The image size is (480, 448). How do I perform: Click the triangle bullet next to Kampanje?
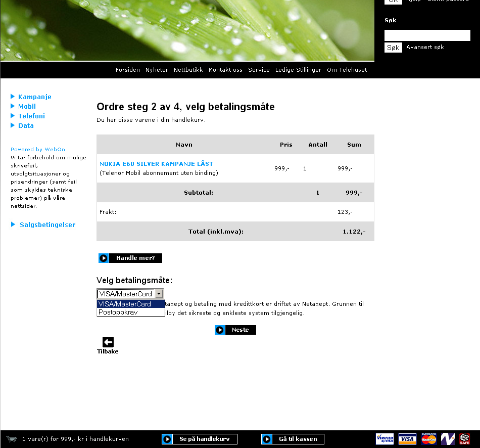pos(13,97)
